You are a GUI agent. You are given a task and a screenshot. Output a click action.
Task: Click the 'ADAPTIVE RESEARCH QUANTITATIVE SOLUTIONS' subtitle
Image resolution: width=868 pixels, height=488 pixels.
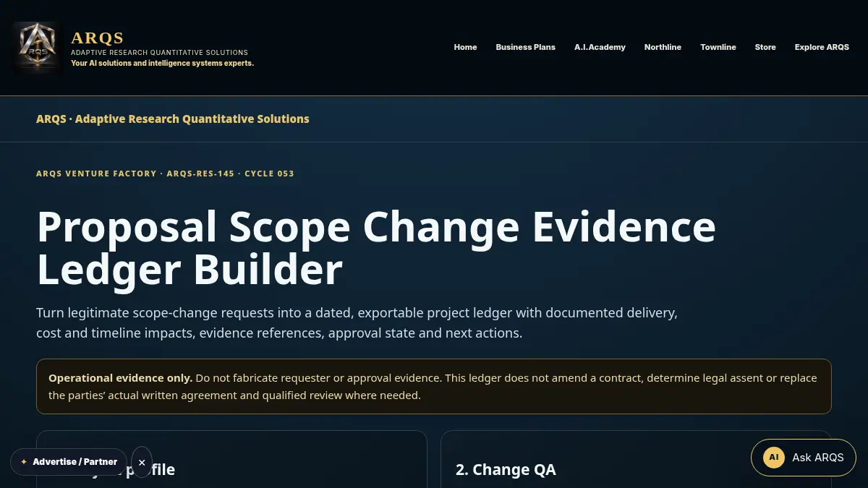(x=159, y=53)
